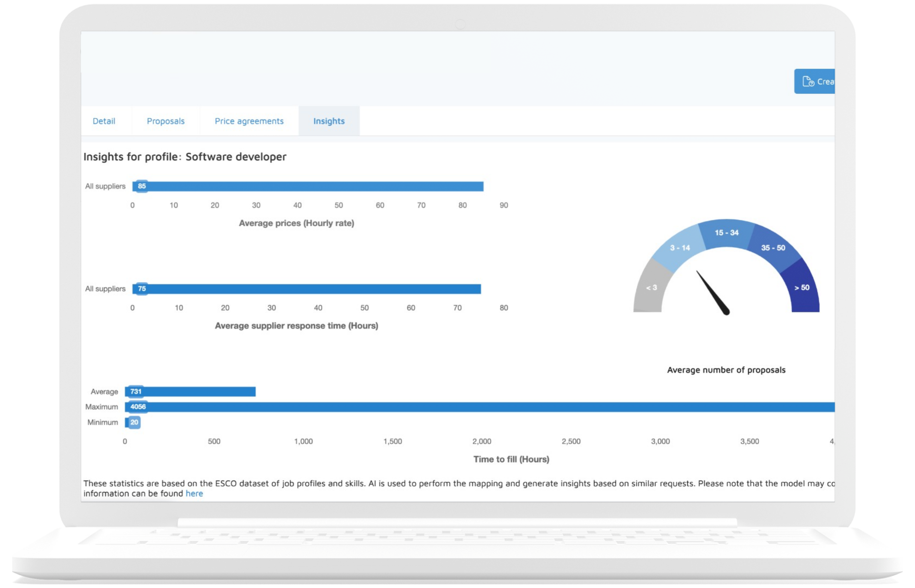Follow the 'here' information link
The width and height of the screenshot is (915, 588).
coord(194,494)
